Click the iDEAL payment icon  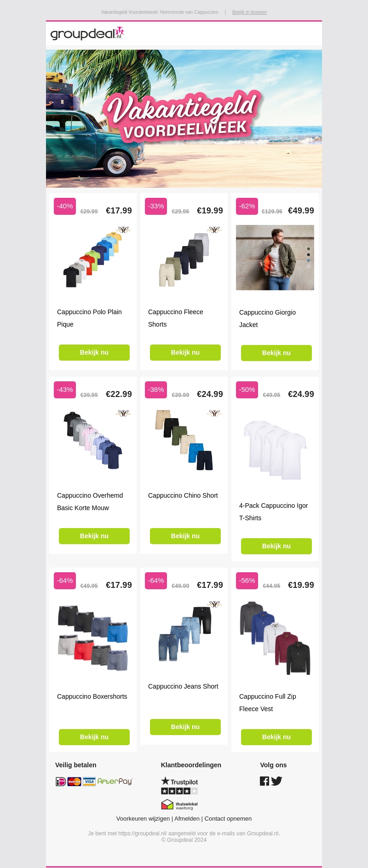[x=61, y=782]
